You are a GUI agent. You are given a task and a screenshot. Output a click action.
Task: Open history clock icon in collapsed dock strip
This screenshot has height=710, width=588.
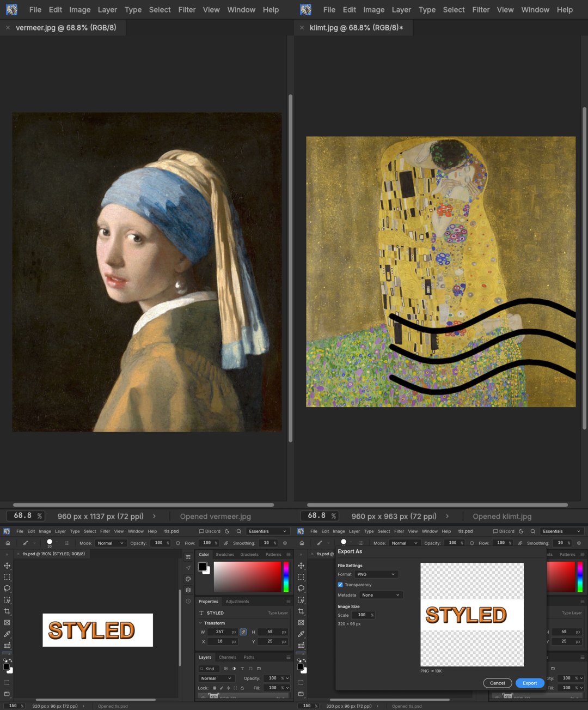[188, 601]
